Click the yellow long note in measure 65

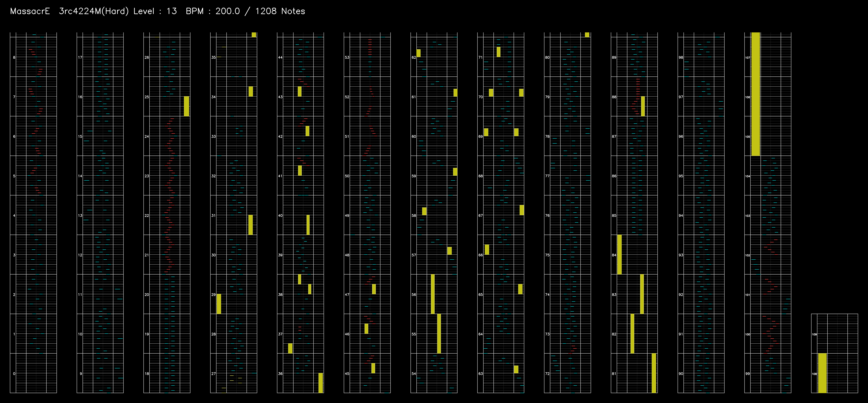[520, 289]
